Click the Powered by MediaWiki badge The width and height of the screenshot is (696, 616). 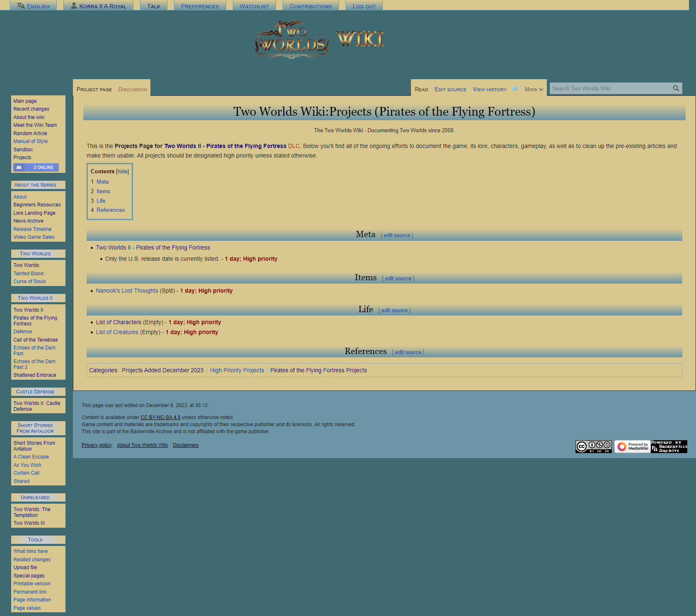coord(632,446)
